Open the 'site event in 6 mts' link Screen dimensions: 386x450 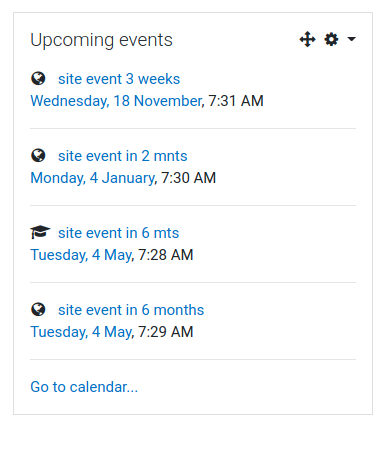pyautogui.click(x=118, y=233)
